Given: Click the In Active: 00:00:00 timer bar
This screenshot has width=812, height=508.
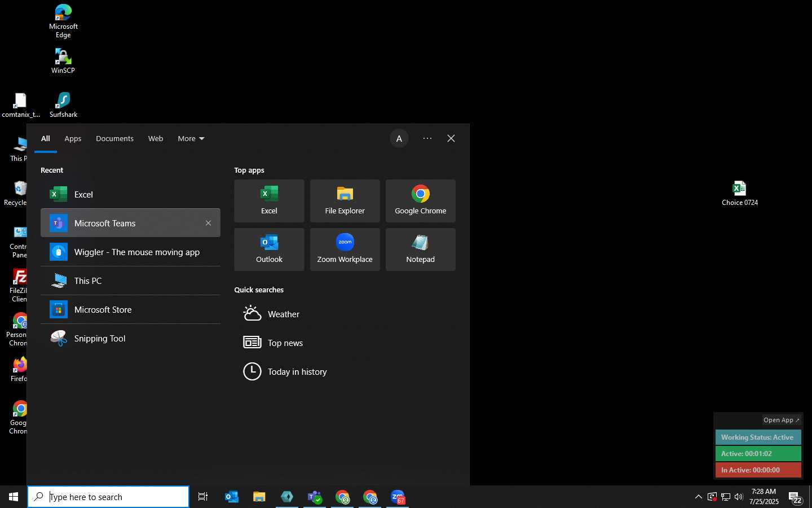Looking at the screenshot, I should click(x=758, y=470).
